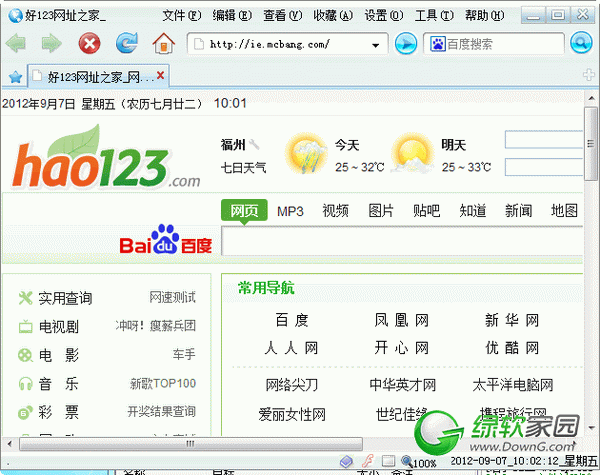
Task: Open the 文件(F) menu
Action: [x=182, y=16]
